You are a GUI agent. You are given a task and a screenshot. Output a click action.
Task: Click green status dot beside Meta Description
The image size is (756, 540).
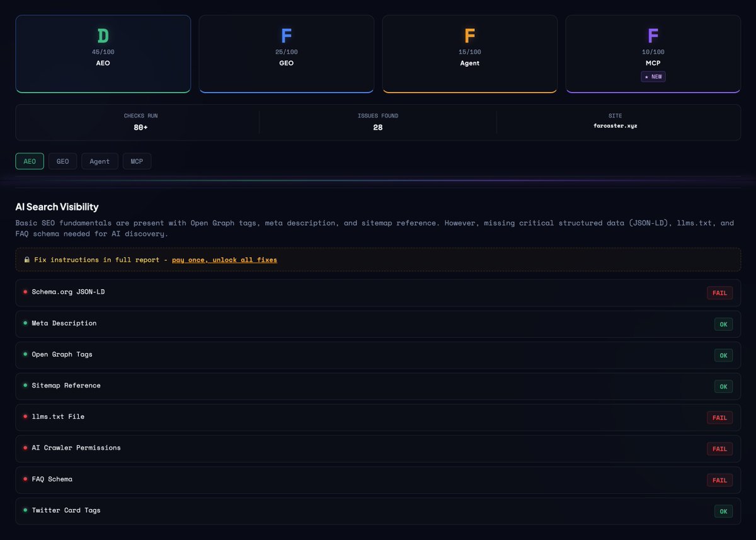click(25, 323)
